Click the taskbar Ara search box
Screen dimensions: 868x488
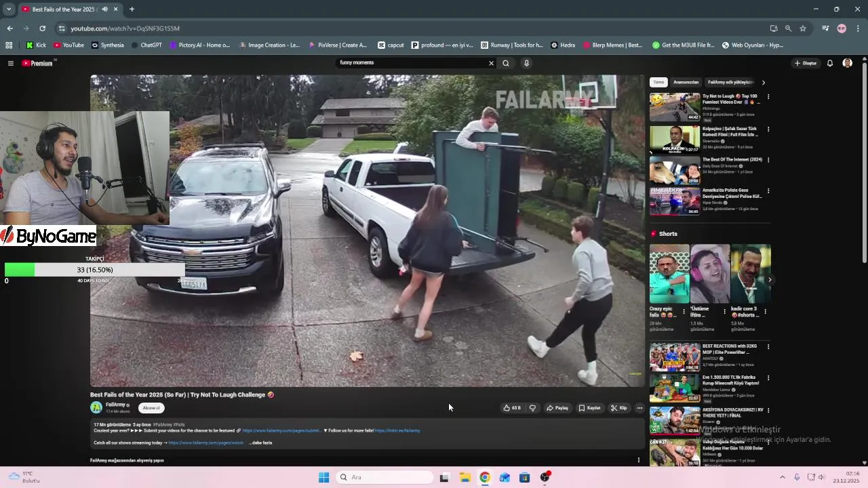click(x=385, y=477)
